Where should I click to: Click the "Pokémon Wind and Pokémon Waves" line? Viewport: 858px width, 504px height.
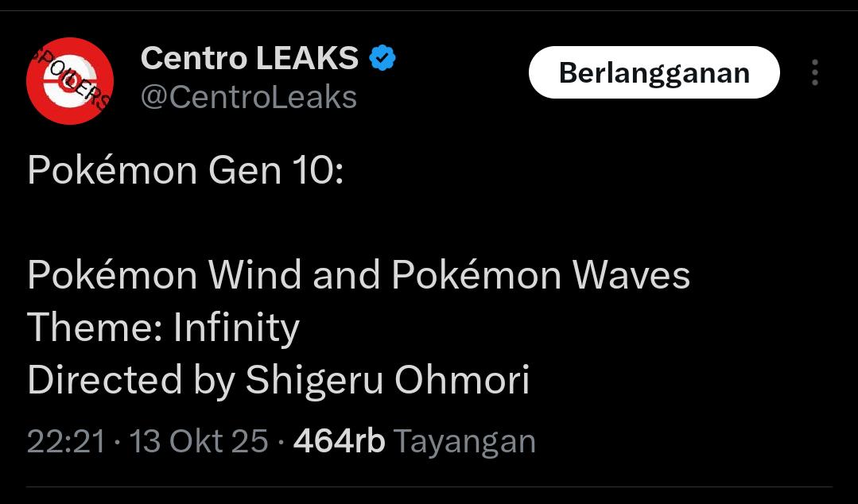tap(359, 276)
